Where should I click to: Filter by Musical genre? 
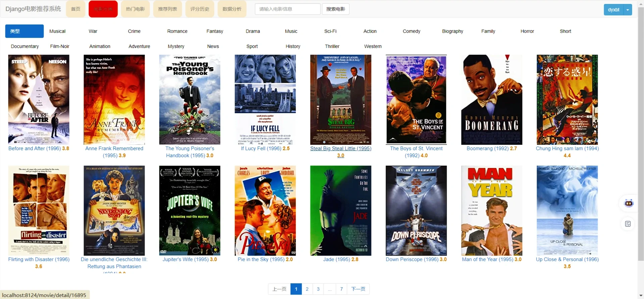(x=57, y=31)
